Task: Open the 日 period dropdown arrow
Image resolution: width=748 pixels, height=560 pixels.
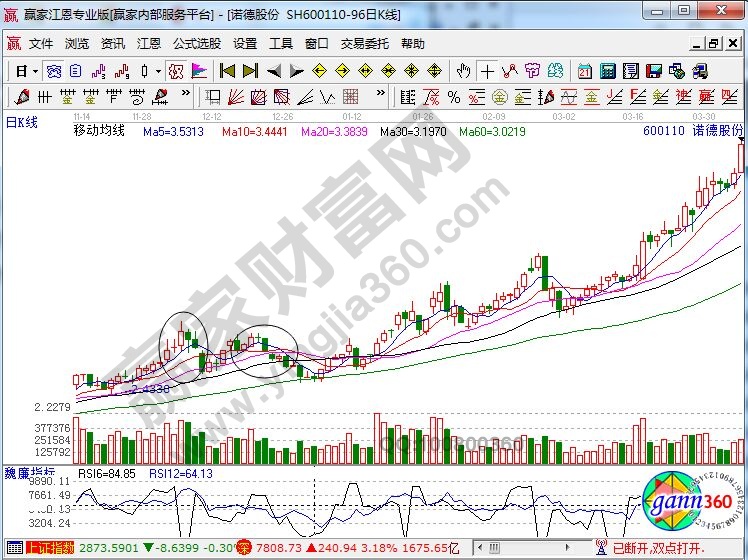Action: [35, 71]
